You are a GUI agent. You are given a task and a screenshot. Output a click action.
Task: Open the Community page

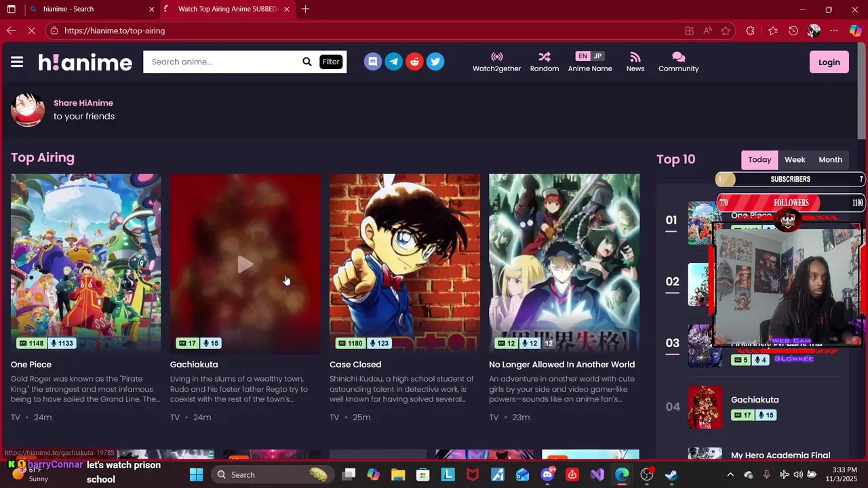click(678, 62)
